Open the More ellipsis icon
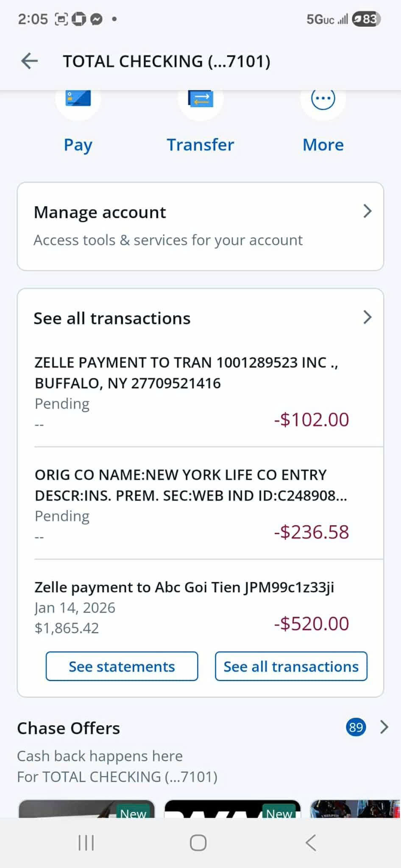 323,98
